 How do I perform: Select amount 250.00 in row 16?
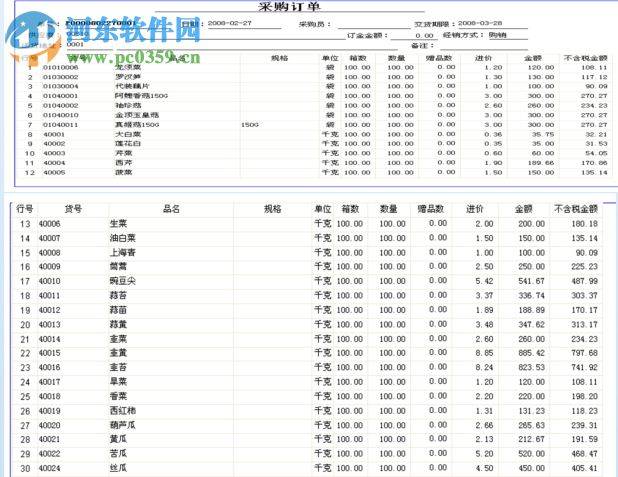pos(531,267)
